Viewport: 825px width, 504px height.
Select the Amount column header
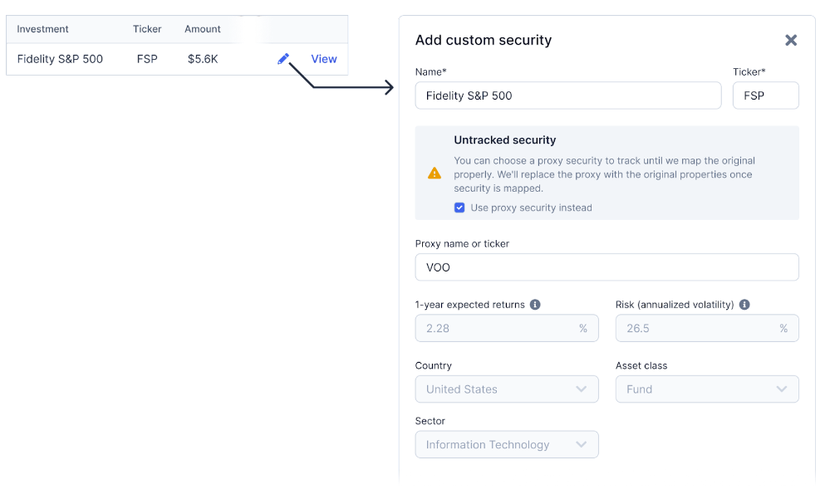click(x=203, y=29)
